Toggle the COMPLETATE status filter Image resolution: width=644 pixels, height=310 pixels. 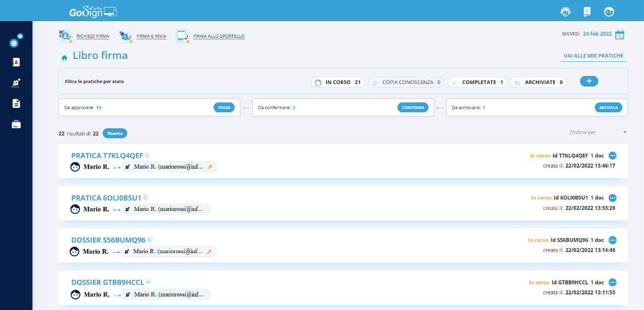[x=477, y=82]
